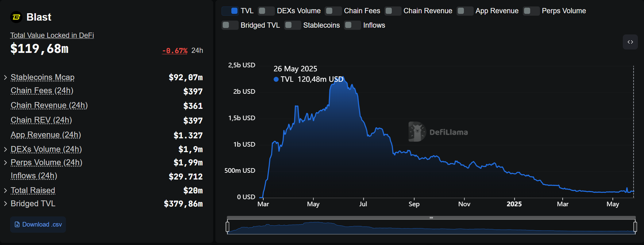
Task: Expand the Stablecoins Mcap row
Action: point(5,77)
